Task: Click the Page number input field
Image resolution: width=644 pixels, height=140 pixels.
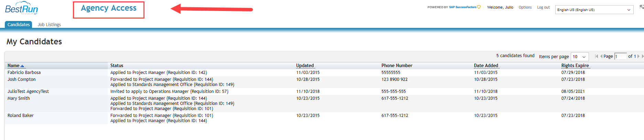Action: point(621,56)
